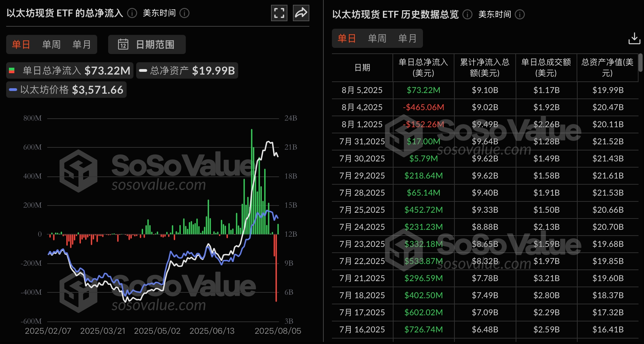Select 单日 tab on chart panel
644x344 pixels.
[21, 44]
